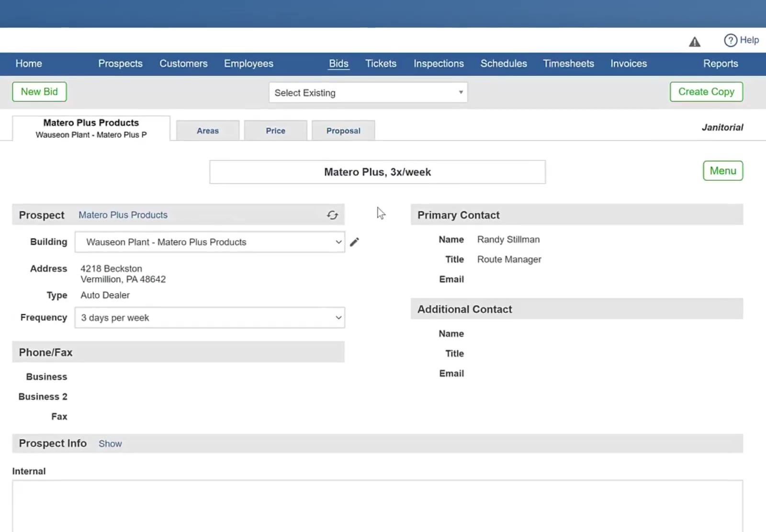Click the bid title field Matero Plus, 3x/week
Image resolution: width=766 pixels, height=532 pixels.
pyautogui.click(x=377, y=172)
